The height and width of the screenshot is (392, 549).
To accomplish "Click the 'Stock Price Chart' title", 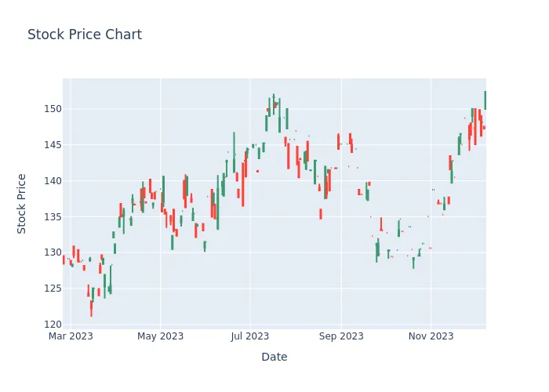I will pos(85,34).
